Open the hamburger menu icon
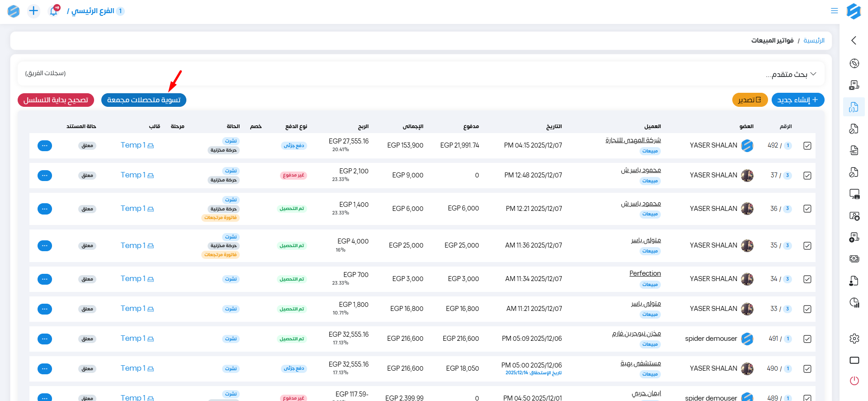This screenshot has height=401, width=868. [x=835, y=11]
